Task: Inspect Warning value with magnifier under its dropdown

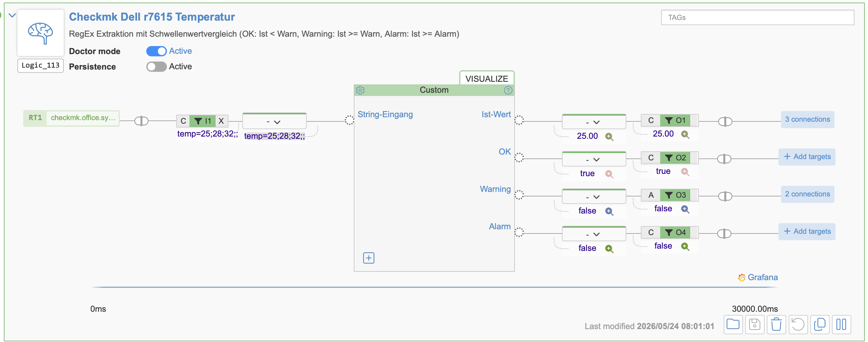Action: (609, 211)
